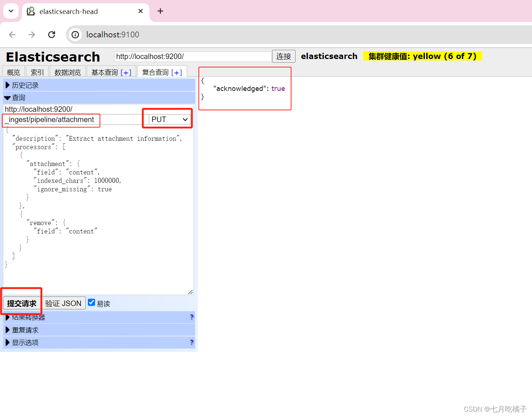
Task: Uncheck the 易读 pretty checkbox
Action: point(92,302)
